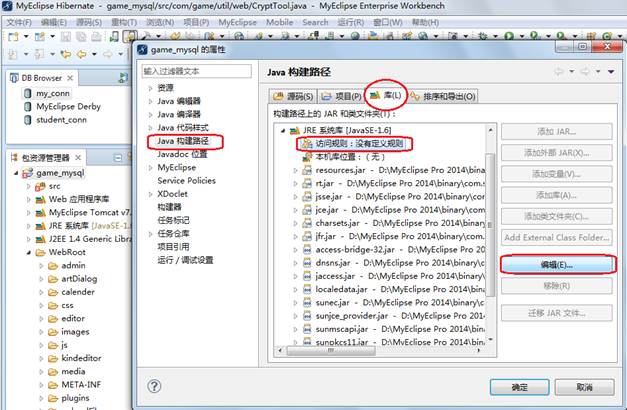
Task: Switch to the 项目(P) tab
Action: coord(341,96)
